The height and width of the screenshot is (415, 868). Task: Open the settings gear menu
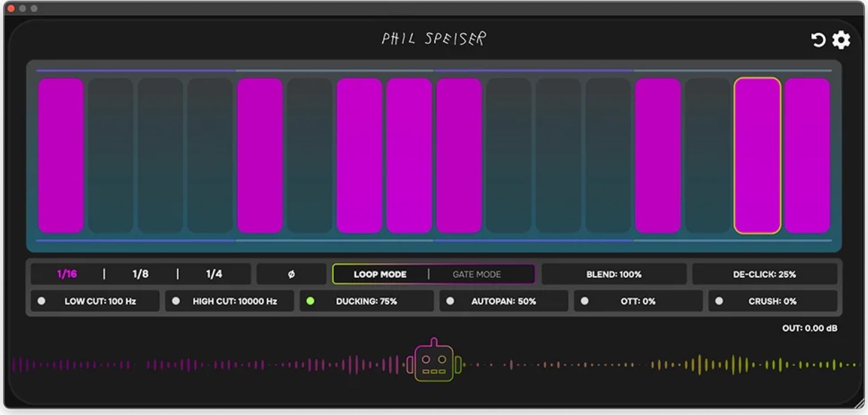click(841, 40)
